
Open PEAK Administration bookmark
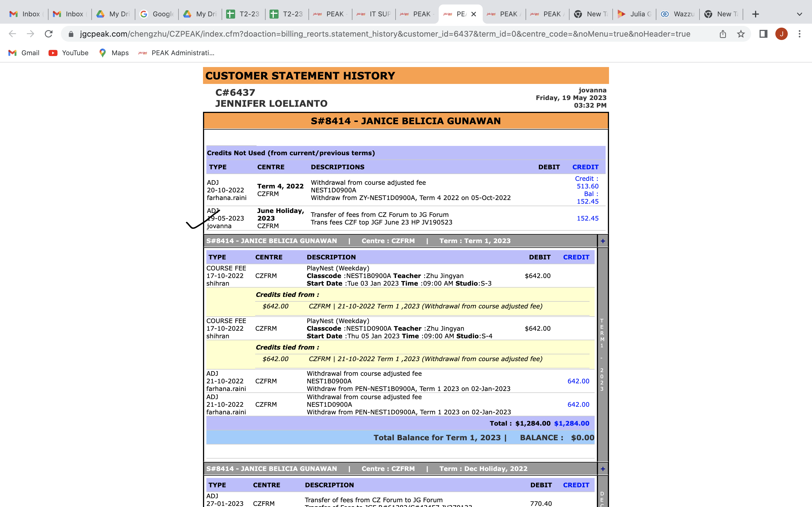click(x=176, y=53)
